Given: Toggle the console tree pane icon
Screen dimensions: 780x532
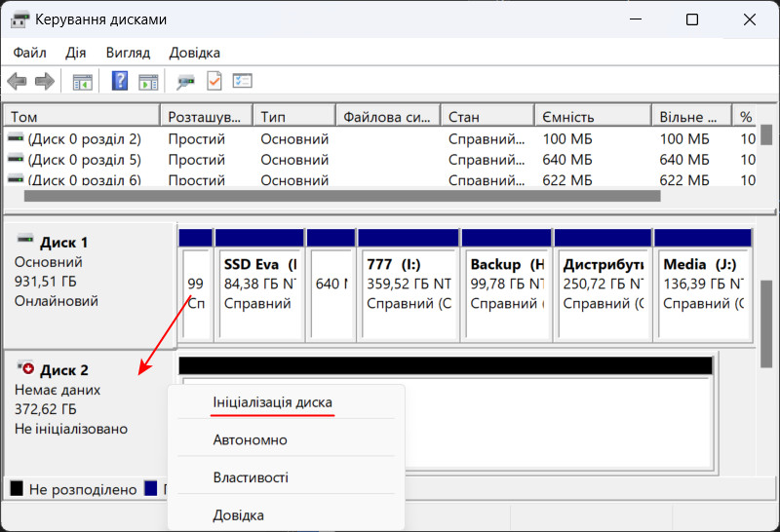Looking at the screenshot, I should coord(83,82).
